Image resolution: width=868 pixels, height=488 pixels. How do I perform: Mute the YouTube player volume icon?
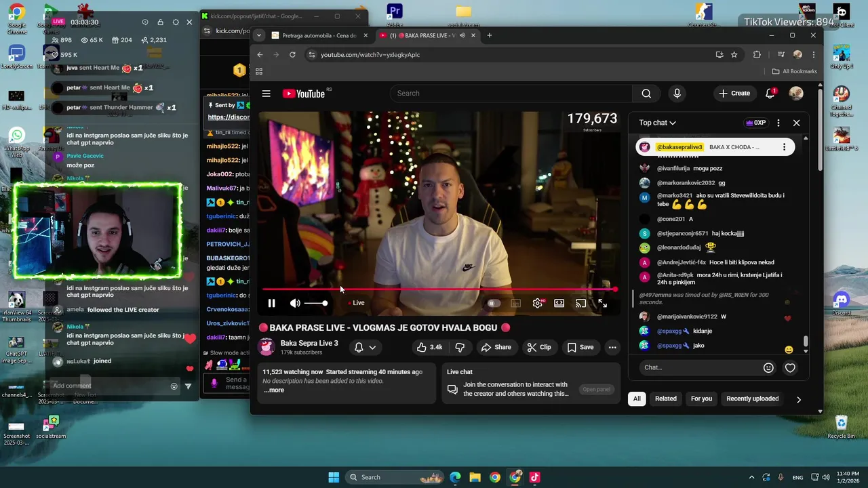pos(295,303)
